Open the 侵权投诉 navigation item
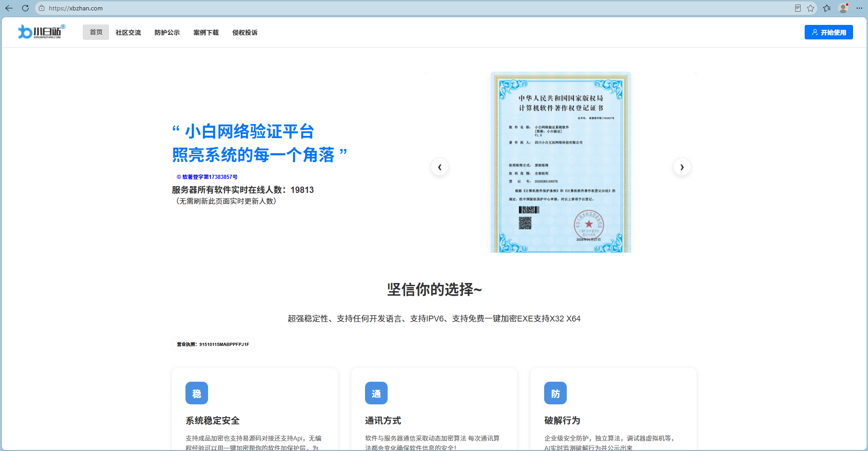 click(x=245, y=33)
